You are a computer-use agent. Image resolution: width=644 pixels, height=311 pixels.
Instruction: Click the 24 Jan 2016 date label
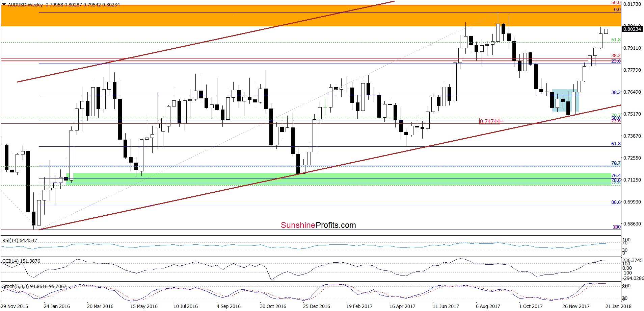[x=57, y=306]
